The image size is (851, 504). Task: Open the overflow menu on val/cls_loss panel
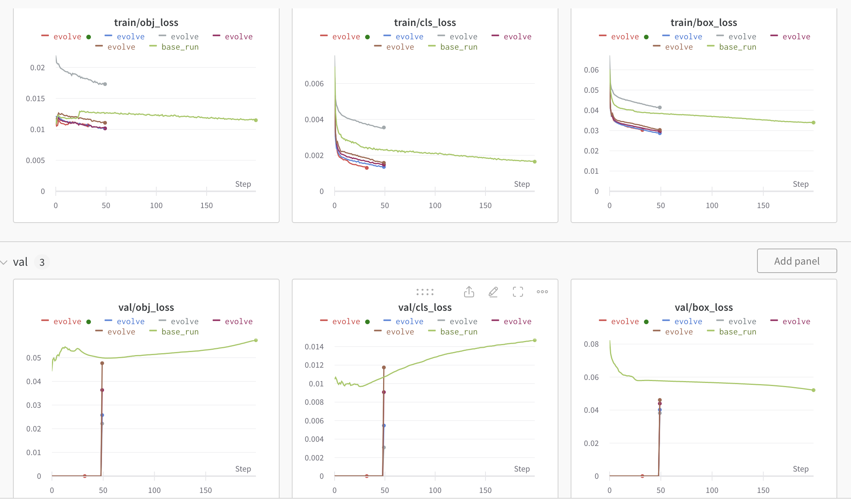[x=542, y=291]
